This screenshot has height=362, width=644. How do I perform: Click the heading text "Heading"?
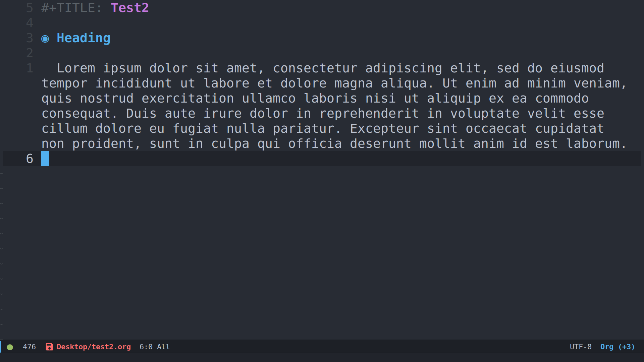(84, 38)
